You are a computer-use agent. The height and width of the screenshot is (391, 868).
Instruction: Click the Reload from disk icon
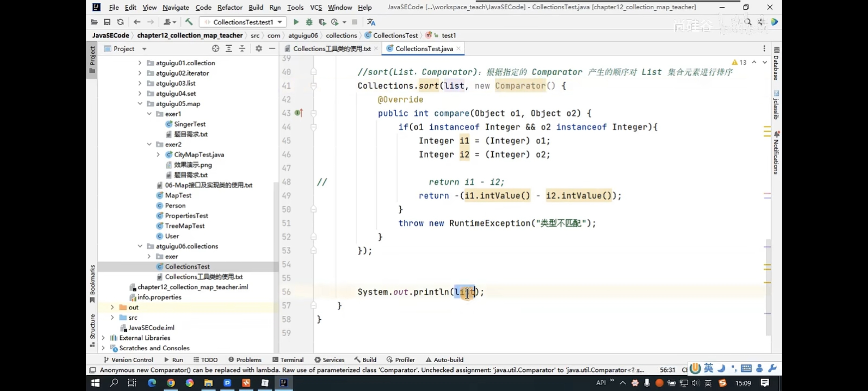point(120,22)
